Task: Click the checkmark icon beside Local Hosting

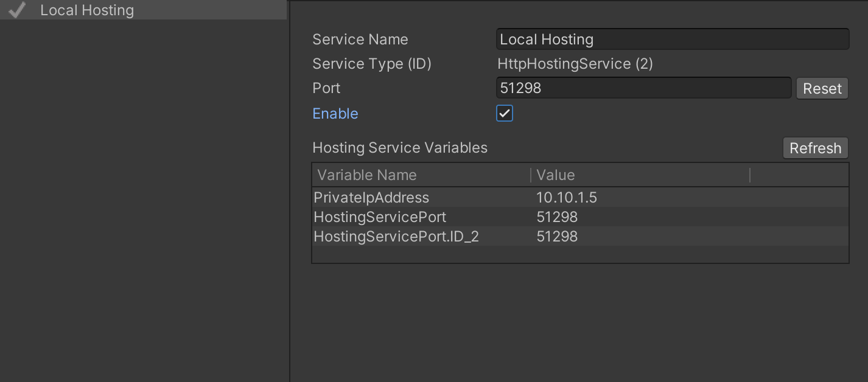Action: 16,10
